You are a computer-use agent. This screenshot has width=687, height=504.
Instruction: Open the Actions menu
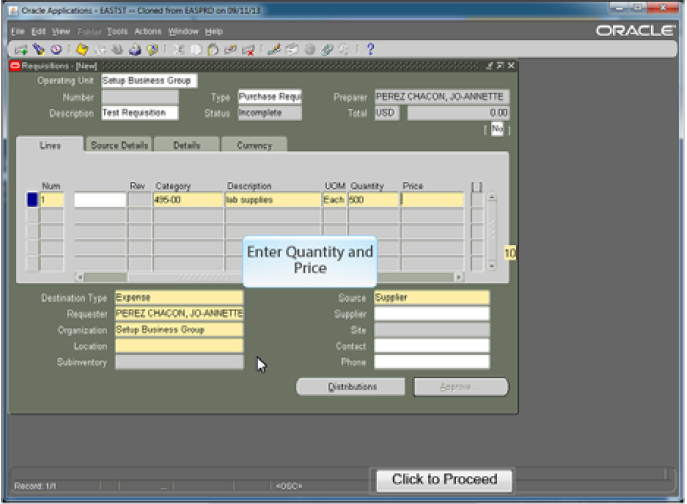point(148,32)
